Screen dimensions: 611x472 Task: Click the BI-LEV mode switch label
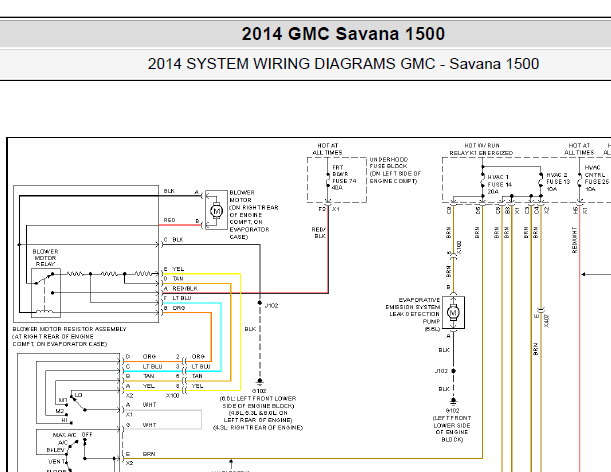pos(56,450)
